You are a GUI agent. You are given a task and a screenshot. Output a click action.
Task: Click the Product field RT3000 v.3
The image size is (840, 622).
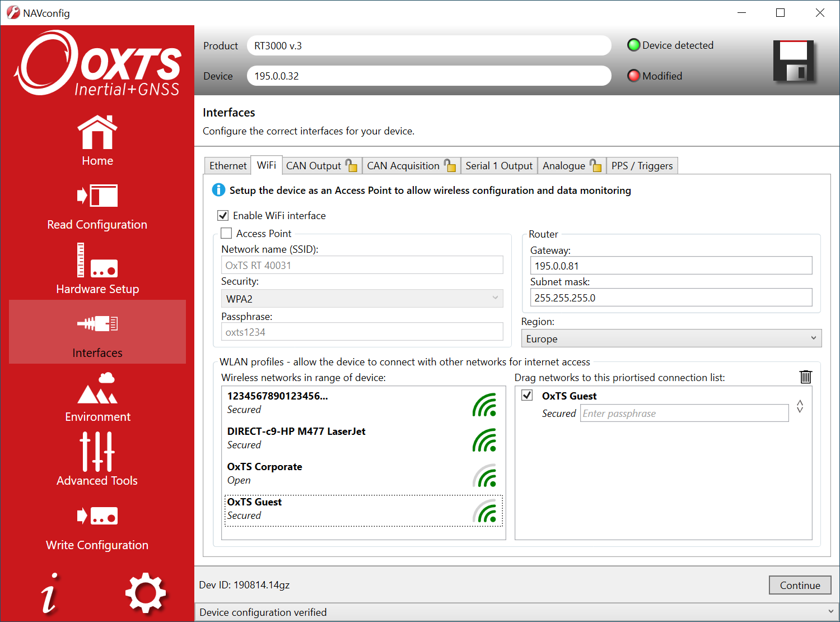click(429, 45)
